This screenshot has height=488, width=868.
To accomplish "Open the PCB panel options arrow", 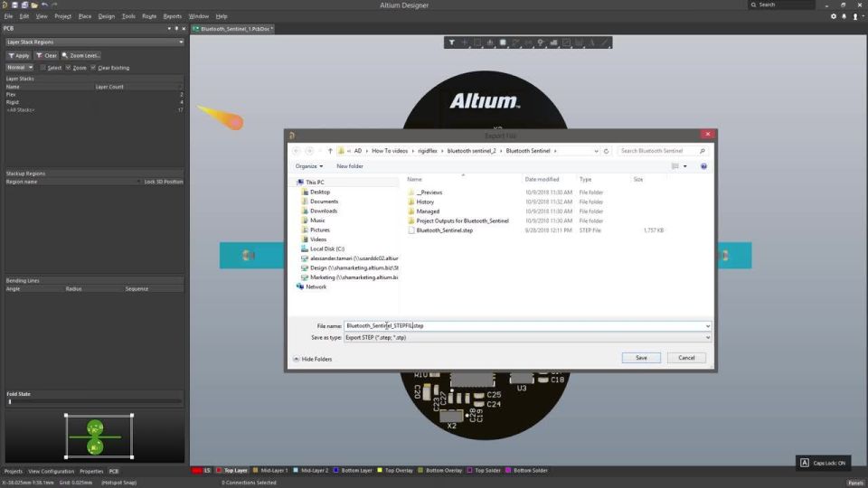I will click(x=169, y=29).
